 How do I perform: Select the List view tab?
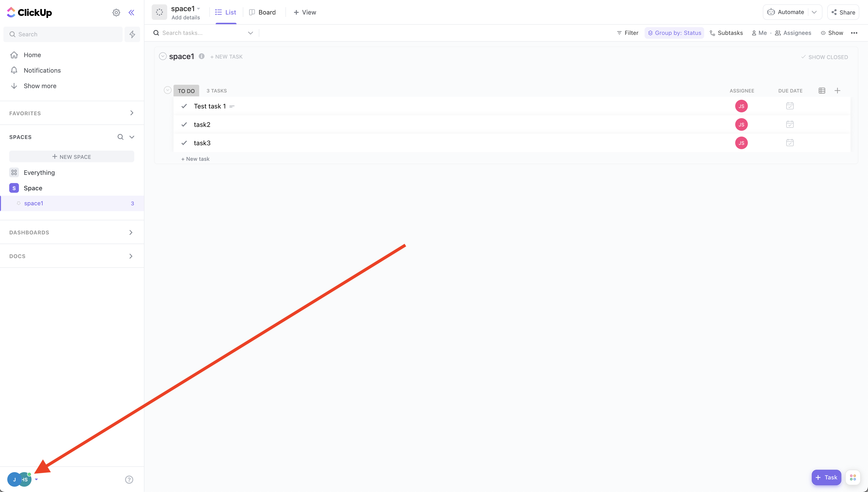pyautogui.click(x=226, y=12)
